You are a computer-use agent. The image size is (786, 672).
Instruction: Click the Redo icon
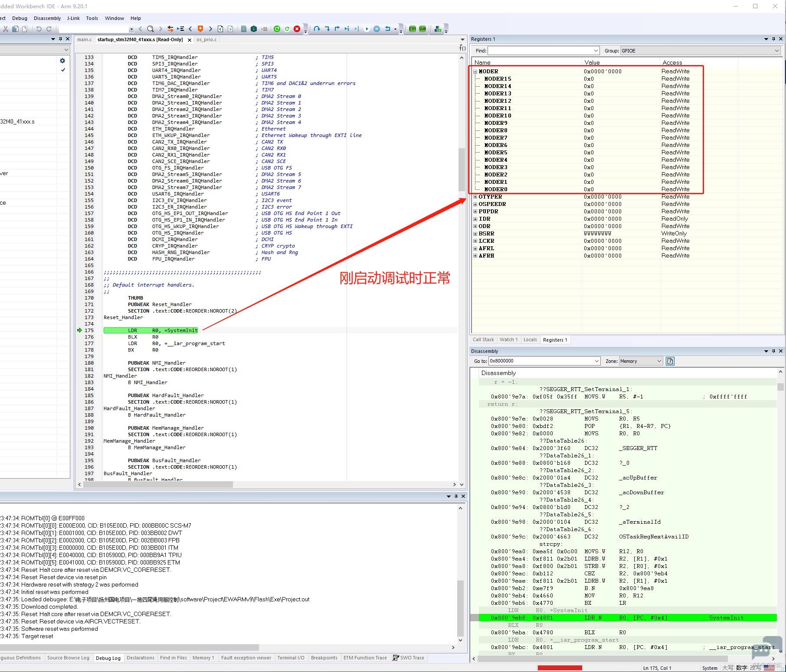tap(49, 29)
